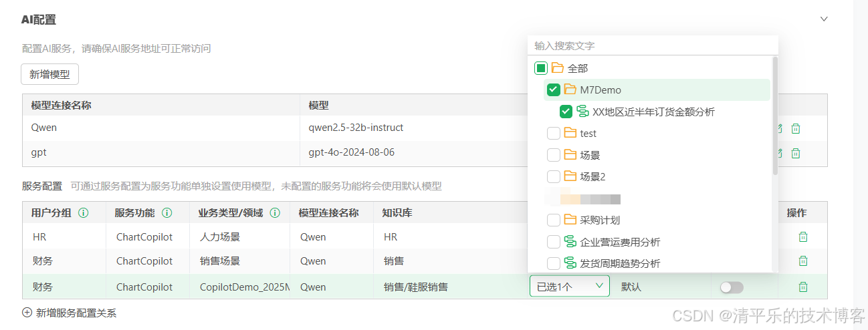Click the HR user group cell
Viewport: 868px width, 330px height.
[x=64, y=236]
